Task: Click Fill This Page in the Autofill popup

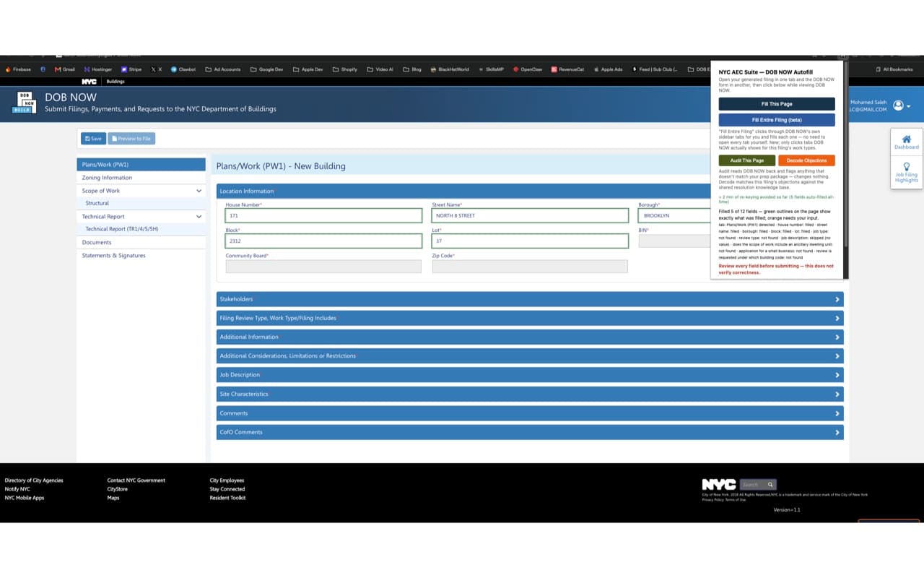Action: pos(777,104)
